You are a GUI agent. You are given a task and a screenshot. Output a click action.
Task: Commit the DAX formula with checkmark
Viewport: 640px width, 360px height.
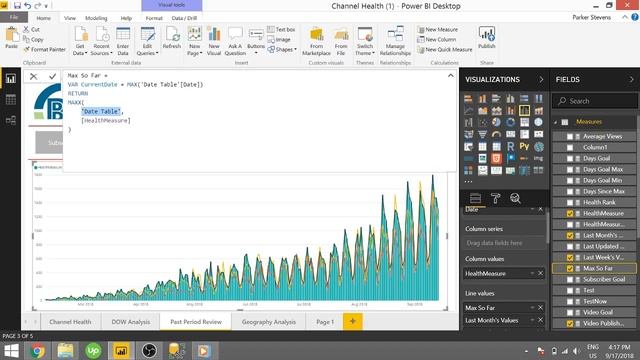[x=52, y=76]
